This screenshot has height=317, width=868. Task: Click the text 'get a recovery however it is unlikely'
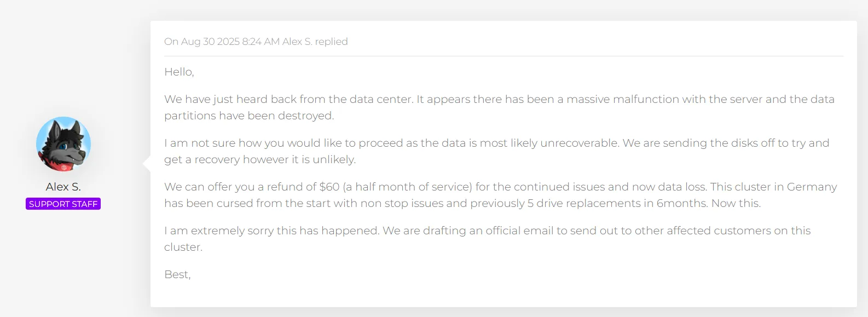[x=259, y=159]
